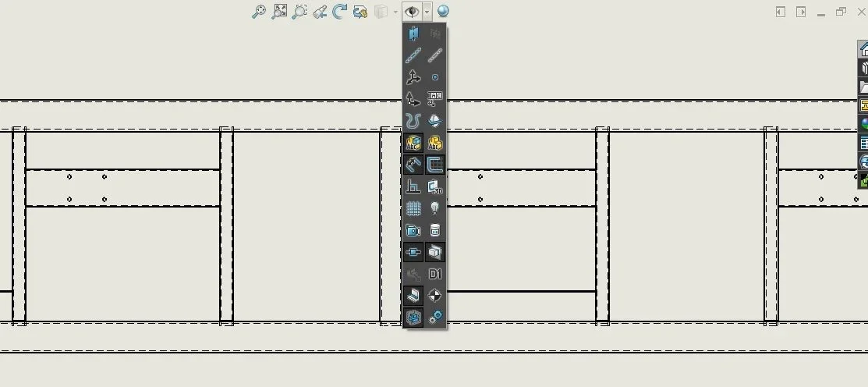The width and height of the screenshot is (868, 387).
Task: Open the Design Library task pane tab
Action: (863, 68)
